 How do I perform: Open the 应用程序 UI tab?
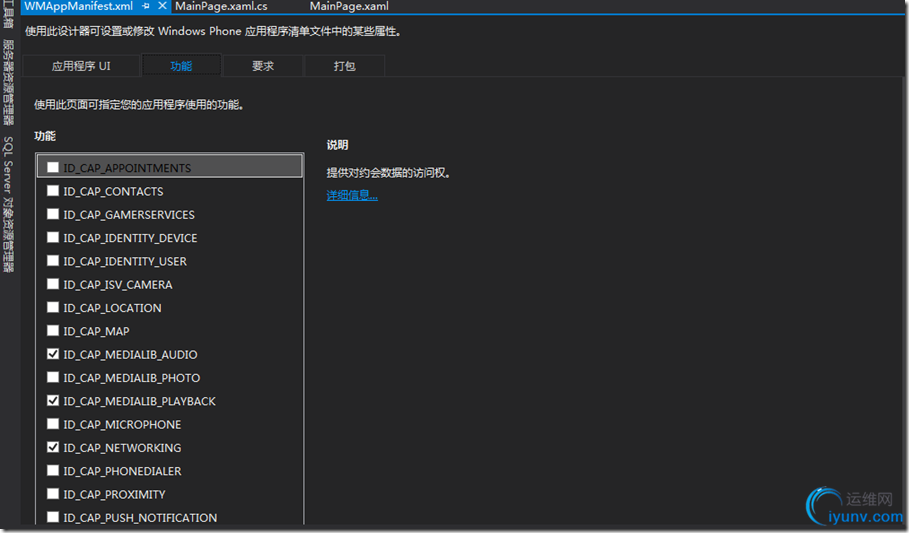pyautogui.click(x=81, y=66)
